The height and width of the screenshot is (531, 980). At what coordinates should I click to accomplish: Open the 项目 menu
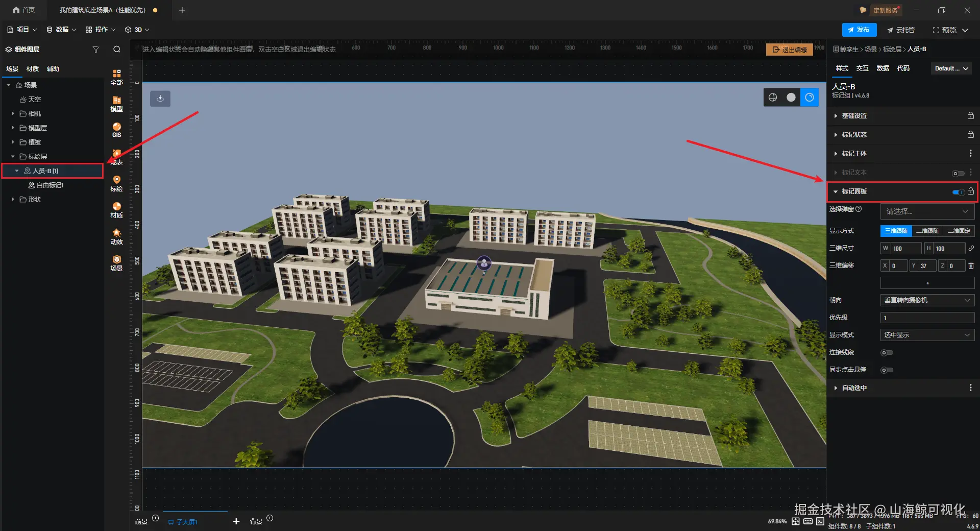pos(22,30)
